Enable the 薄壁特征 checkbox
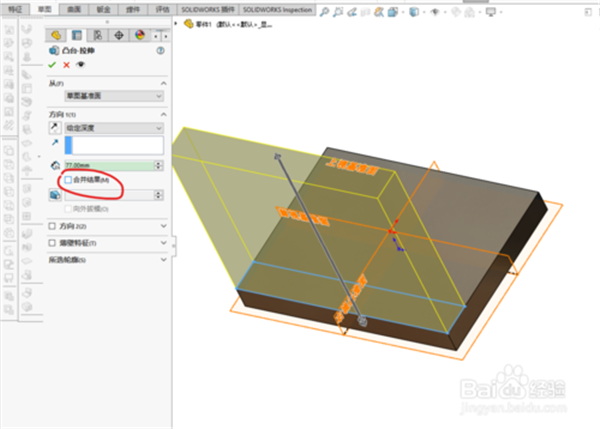600x429 pixels. point(53,242)
